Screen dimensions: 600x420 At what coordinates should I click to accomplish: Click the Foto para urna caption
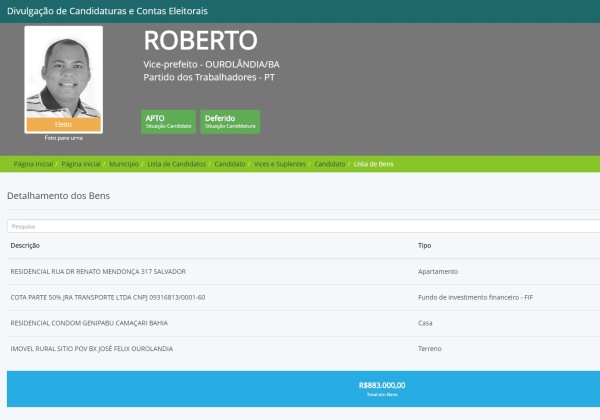pos(64,138)
